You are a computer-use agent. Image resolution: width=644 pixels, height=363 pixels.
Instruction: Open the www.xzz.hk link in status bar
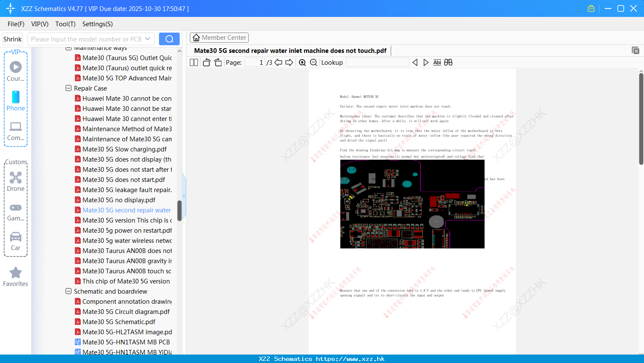click(x=350, y=359)
